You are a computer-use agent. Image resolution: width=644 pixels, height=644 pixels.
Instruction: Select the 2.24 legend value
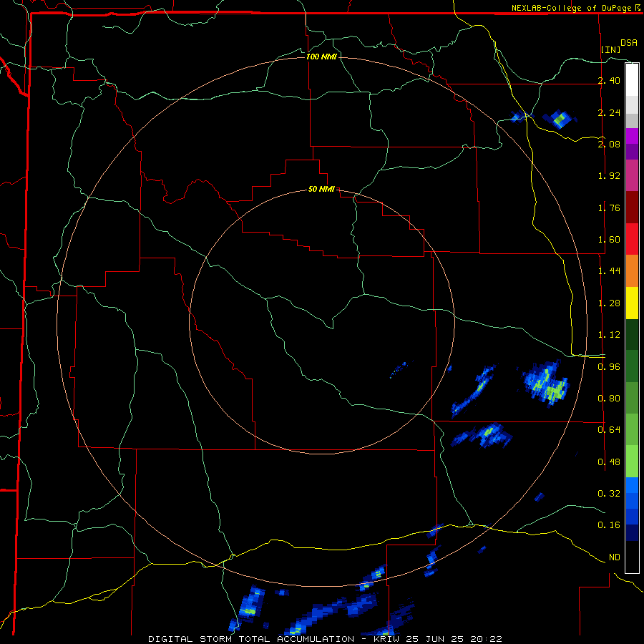point(609,112)
